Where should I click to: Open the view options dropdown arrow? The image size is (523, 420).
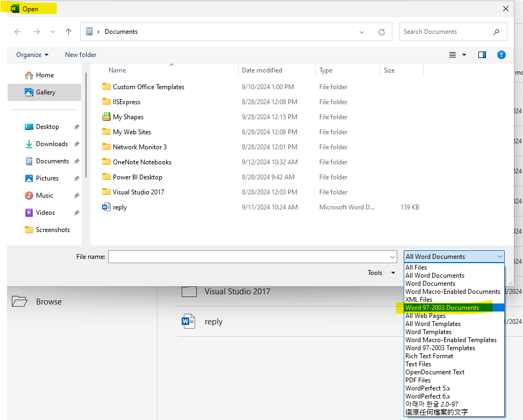[464, 55]
